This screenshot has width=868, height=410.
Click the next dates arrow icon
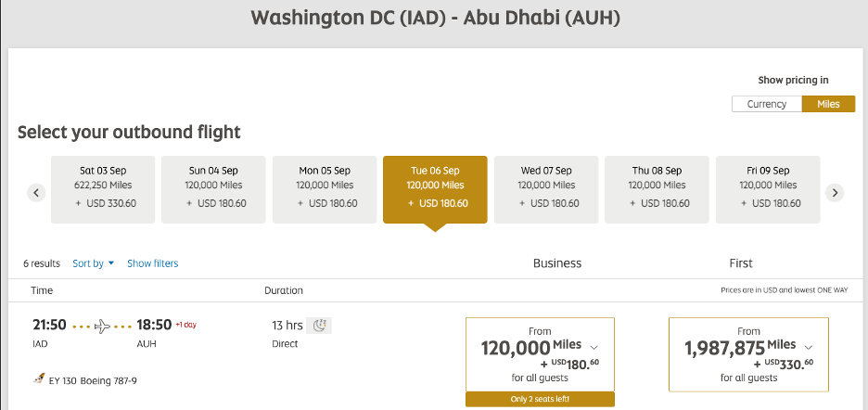[x=835, y=193]
